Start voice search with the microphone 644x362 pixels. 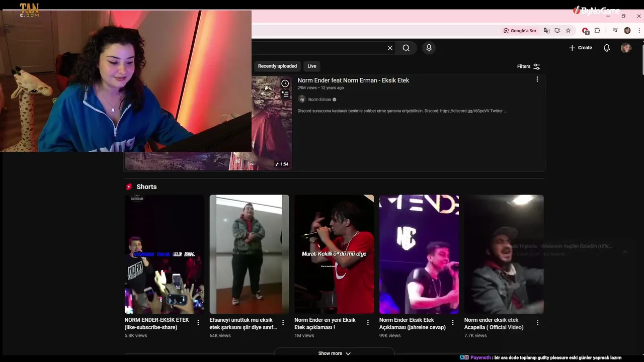pyautogui.click(x=429, y=48)
